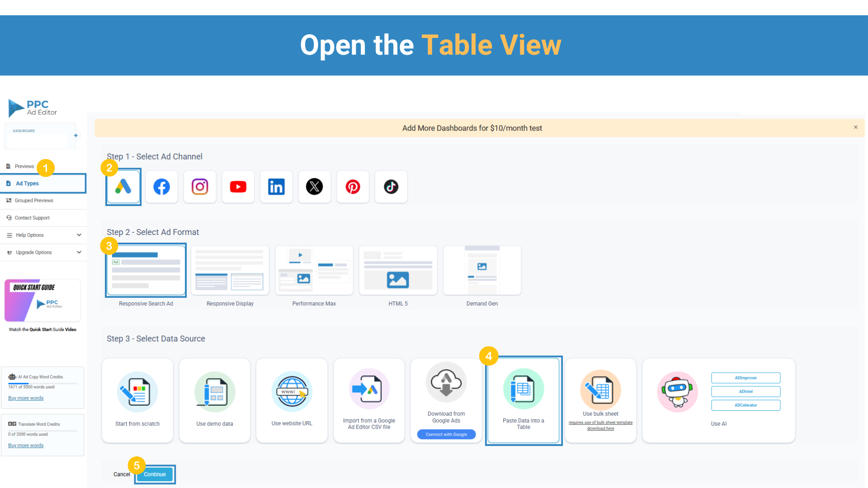The height and width of the screenshot is (488, 868).
Task: Pick the Pinterest ad channel
Action: coord(353,187)
